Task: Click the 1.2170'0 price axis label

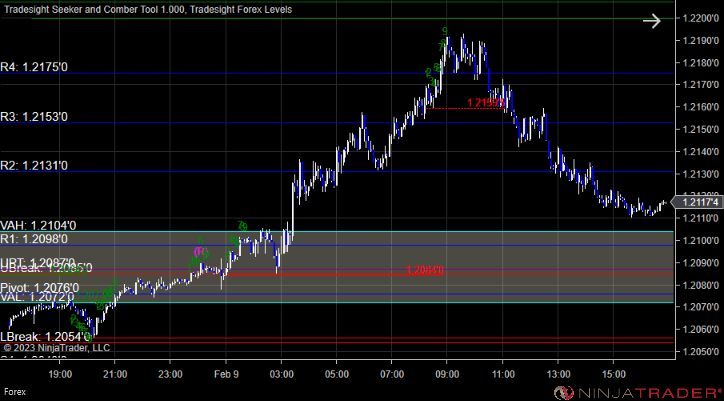Action: click(x=700, y=85)
